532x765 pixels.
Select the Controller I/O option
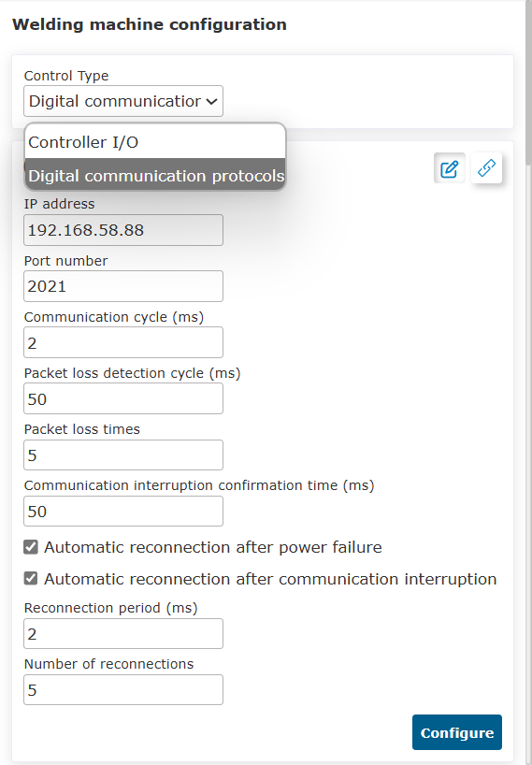[x=155, y=142]
